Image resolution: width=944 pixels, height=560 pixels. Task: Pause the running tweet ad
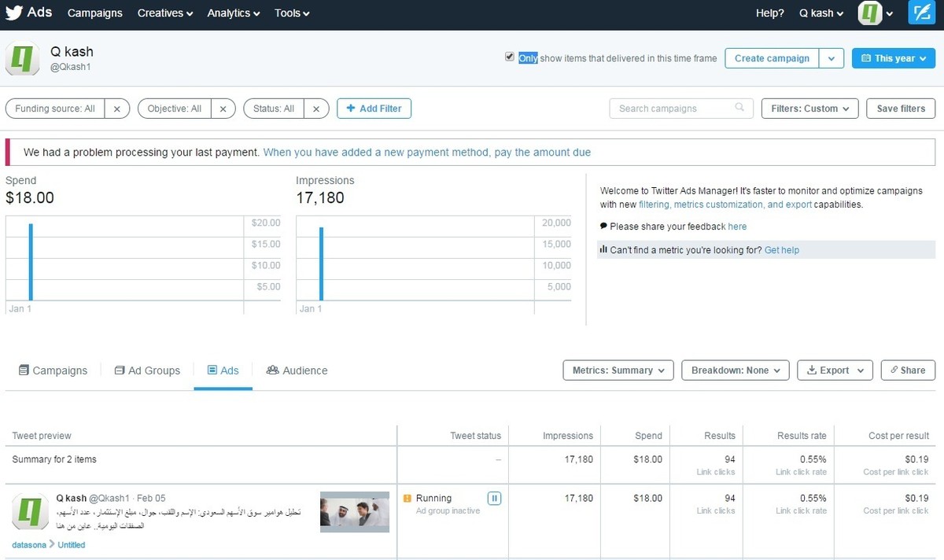tap(494, 498)
